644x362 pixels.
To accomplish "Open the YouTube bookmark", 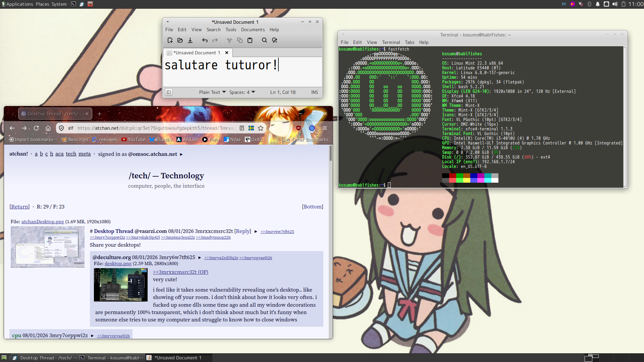I will pos(133,139).
